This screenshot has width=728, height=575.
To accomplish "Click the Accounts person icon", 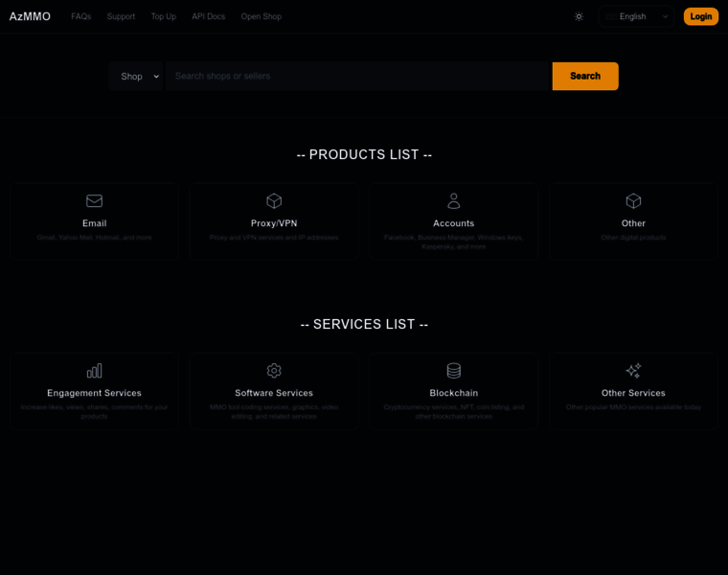I will click(x=454, y=201).
